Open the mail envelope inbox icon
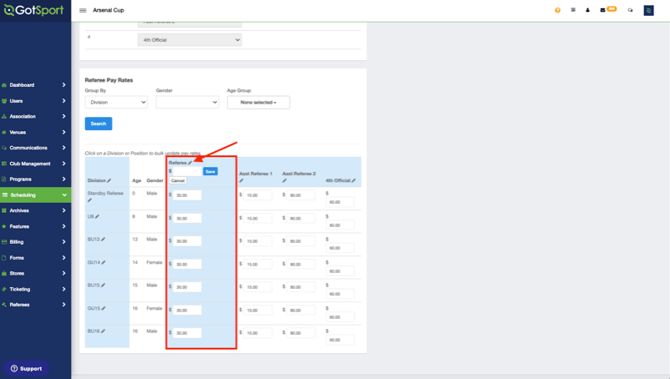 (x=602, y=10)
